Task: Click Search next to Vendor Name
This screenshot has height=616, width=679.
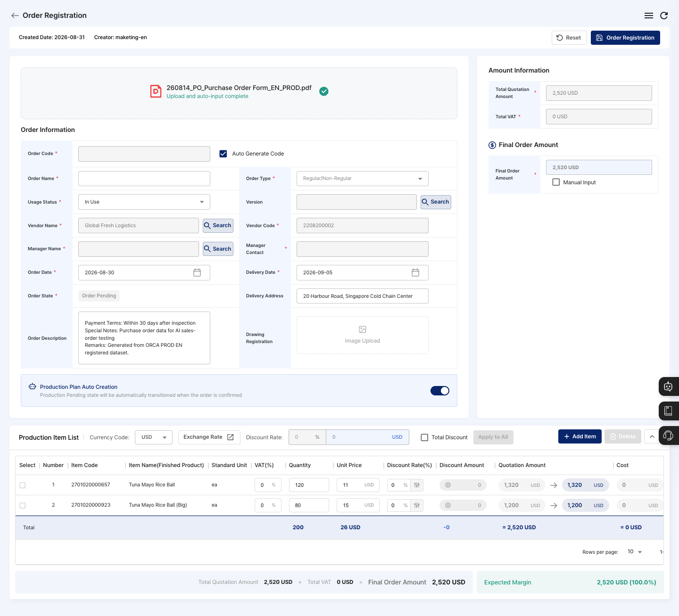Action: point(218,225)
